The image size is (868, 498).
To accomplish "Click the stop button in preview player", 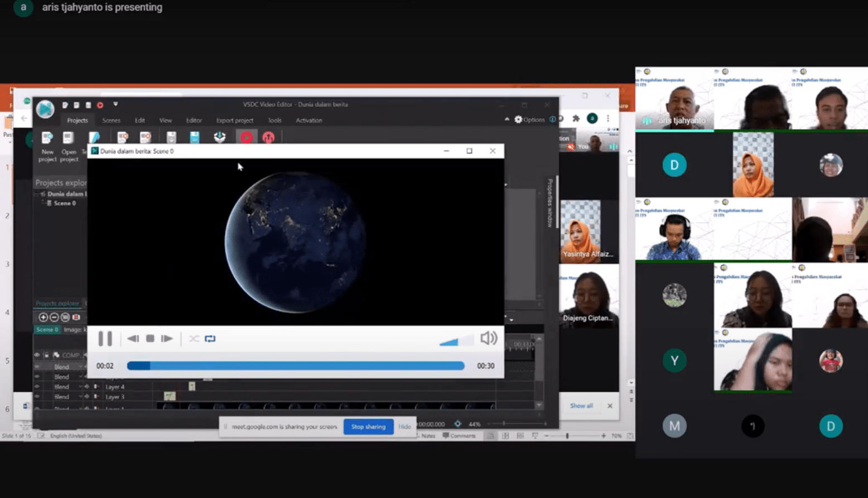I will pyautogui.click(x=150, y=339).
